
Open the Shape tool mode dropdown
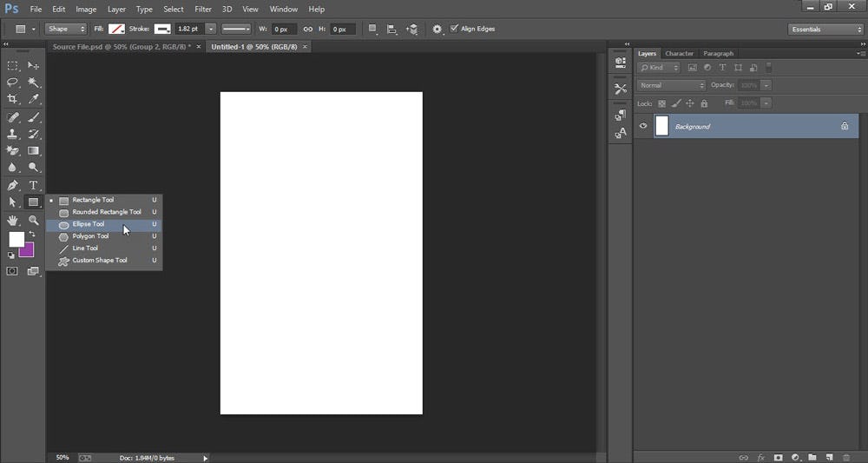pyautogui.click(x=68, y=30)
